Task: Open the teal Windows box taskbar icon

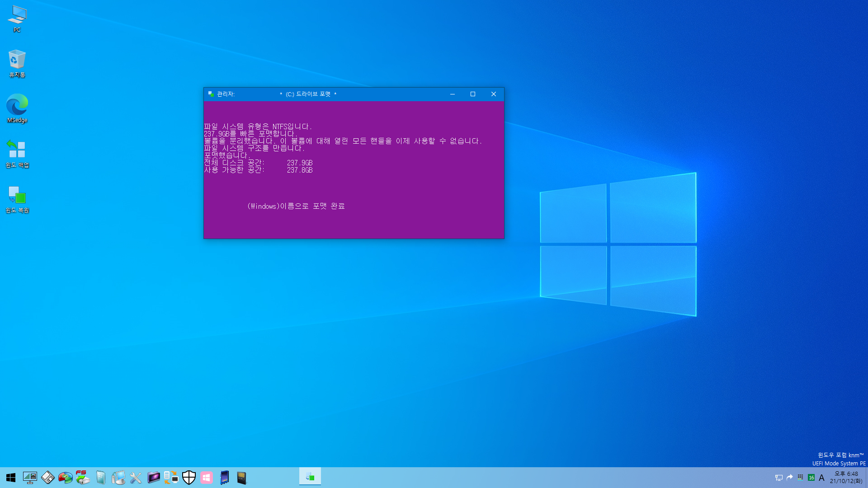Action: (x=100, y=478)
